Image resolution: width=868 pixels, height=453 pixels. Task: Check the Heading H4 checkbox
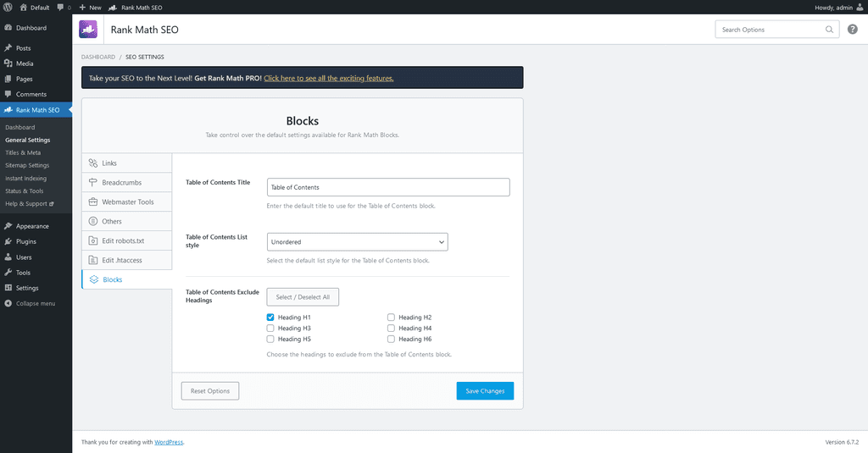(x=391, y=328)
